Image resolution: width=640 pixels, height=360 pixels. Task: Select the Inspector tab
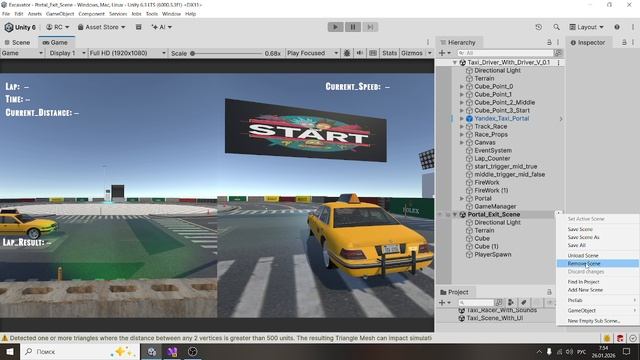pos(588,42)
